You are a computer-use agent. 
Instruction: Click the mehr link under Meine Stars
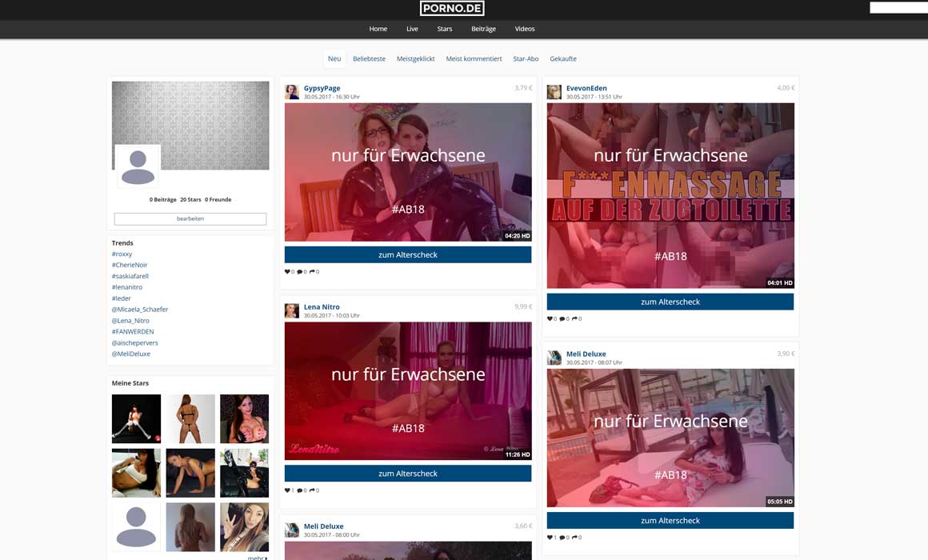[257, 558]
